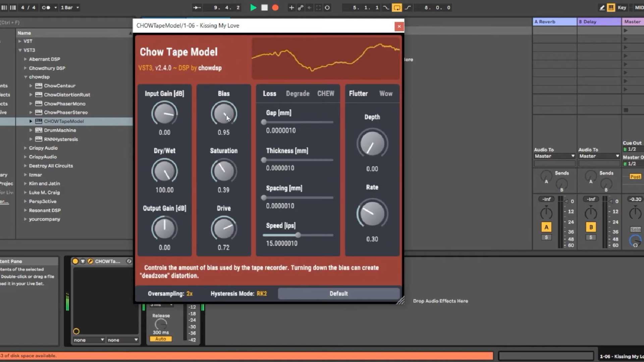Move the Speed [ips] slider handle

pyautogui.click(x=298, y=235)
